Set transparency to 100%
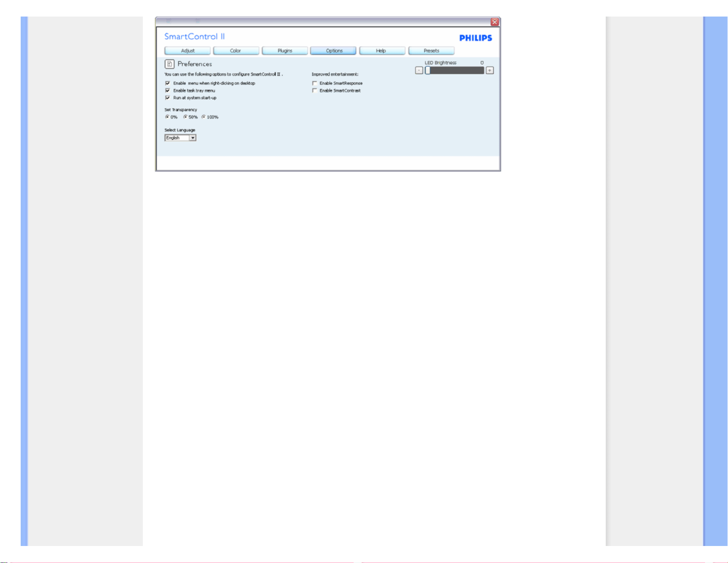Image resolution: width=728 pixels, height=563 pixels. click(203, 117)
